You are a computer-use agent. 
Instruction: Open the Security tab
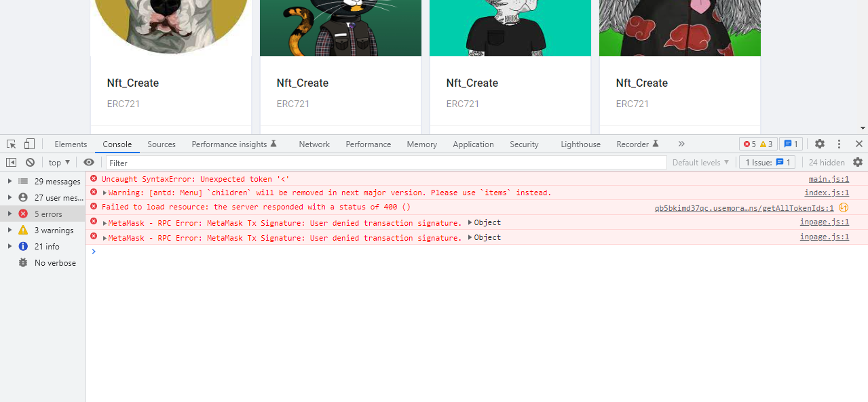524,144
